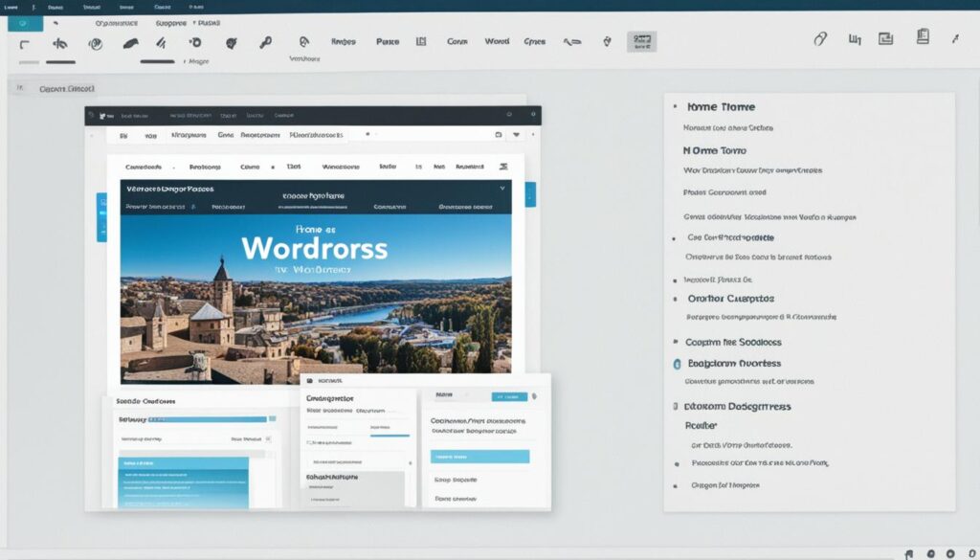The height and width of the screenshot is (560, 980).
Task: Click the small pen icon at far top right
Action: (x=955, y=38)
